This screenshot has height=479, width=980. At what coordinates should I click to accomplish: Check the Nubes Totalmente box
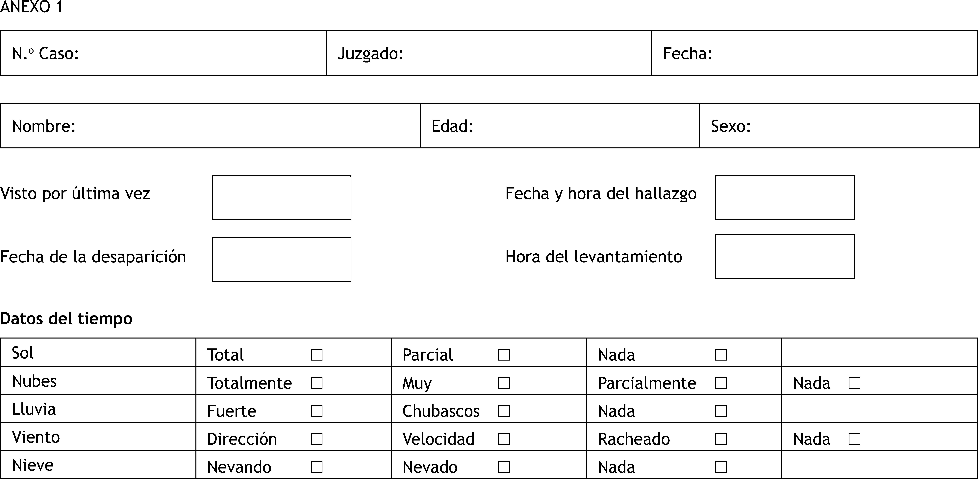316,383
